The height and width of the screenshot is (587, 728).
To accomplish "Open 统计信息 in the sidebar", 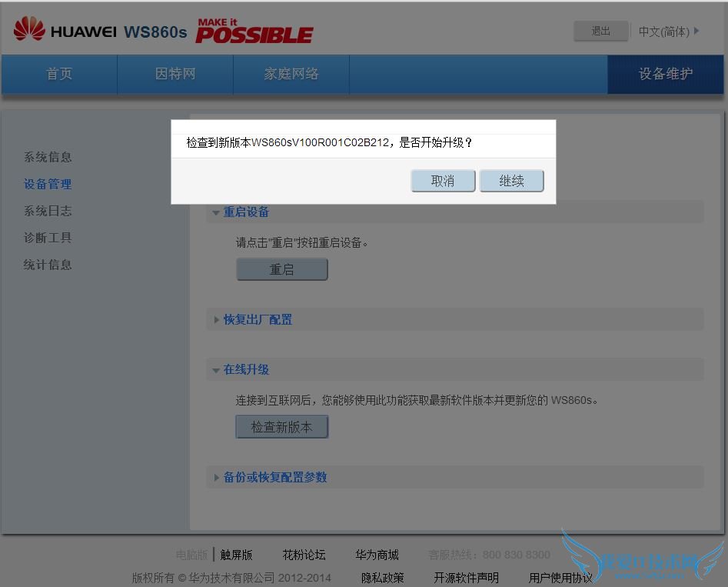I will coord(47,265).
